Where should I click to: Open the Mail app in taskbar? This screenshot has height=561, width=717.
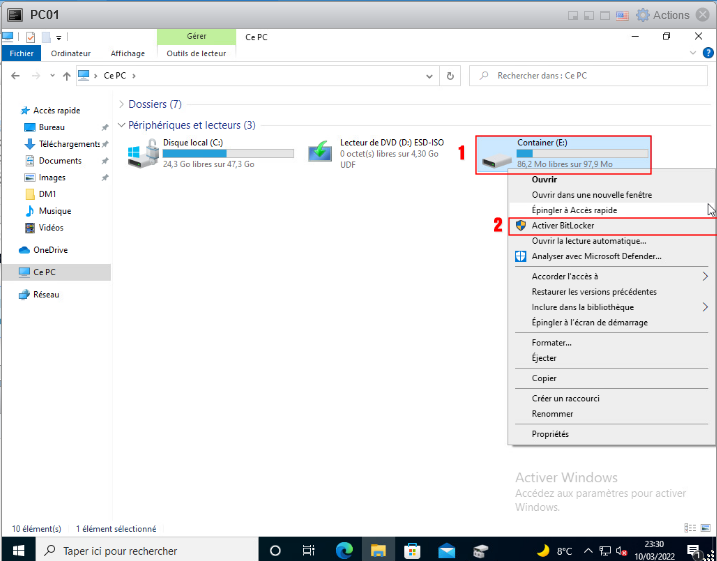click(446, 550)
